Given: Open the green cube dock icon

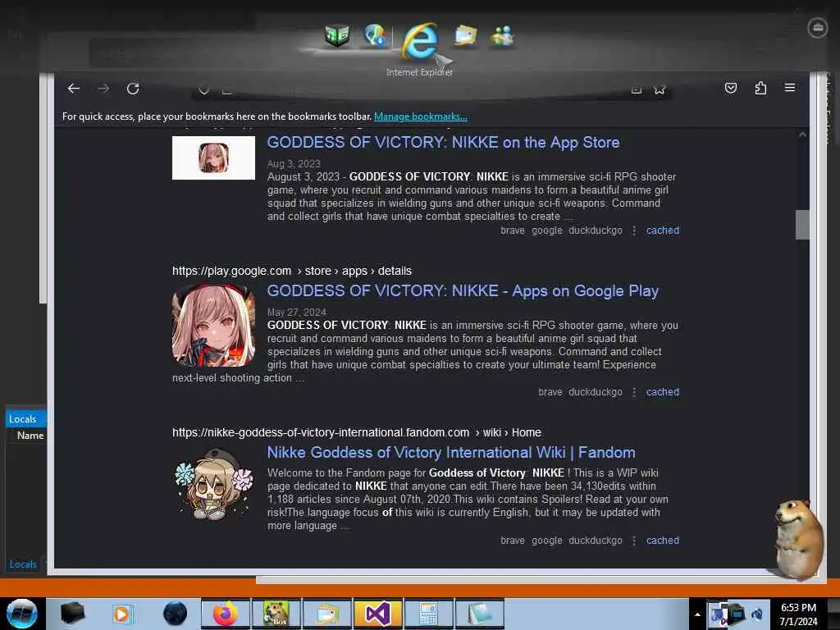Looking at the screenshot, I should pos(337,36).
